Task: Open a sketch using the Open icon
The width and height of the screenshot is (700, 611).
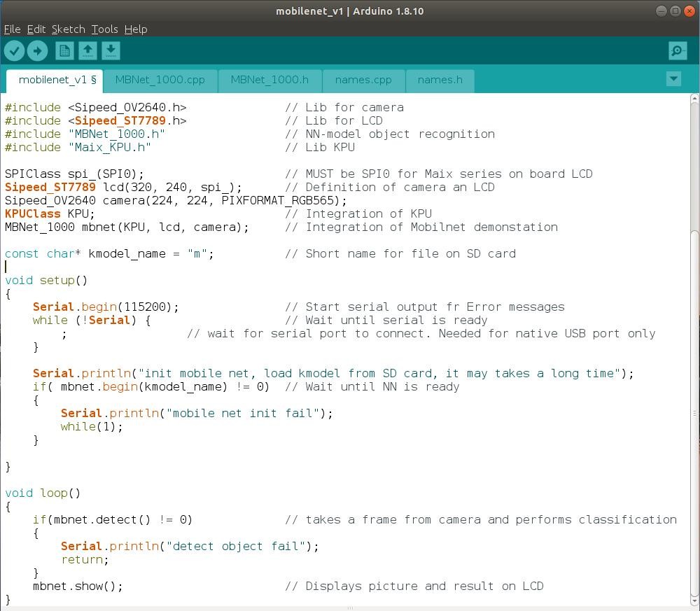Action: tap(86, 50)
